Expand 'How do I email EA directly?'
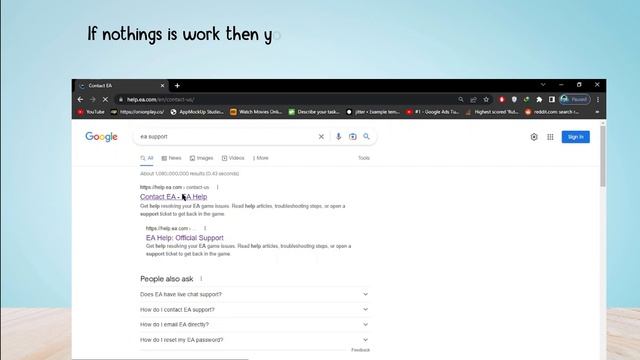 (255, 325)
